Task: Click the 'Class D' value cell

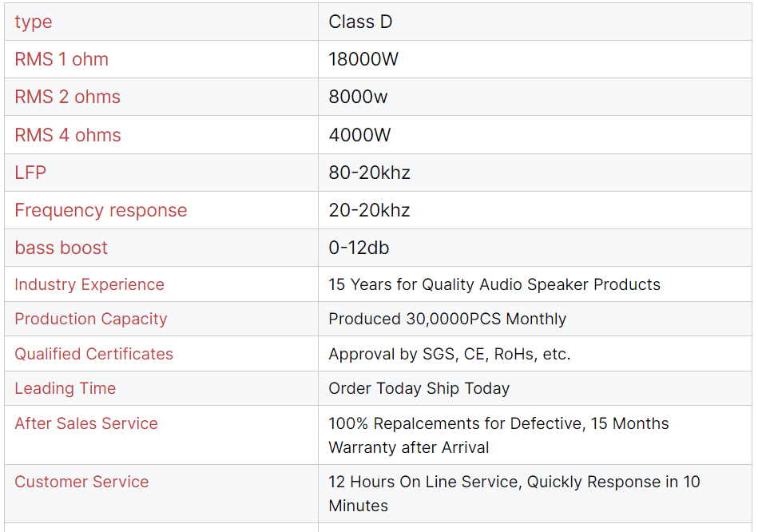Action: click(x=360, y=22)
